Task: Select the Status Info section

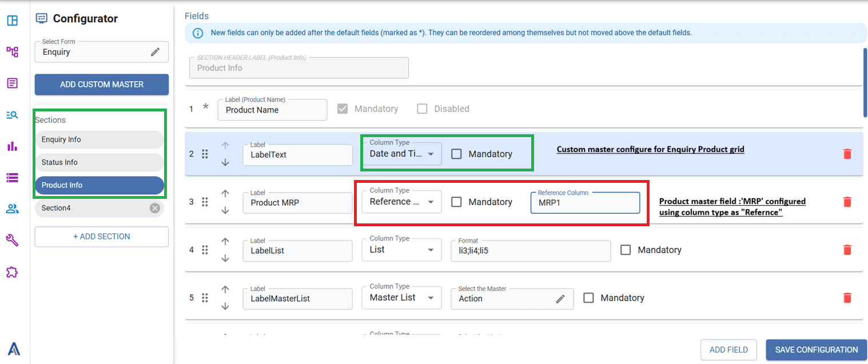Action: point(99,162)
